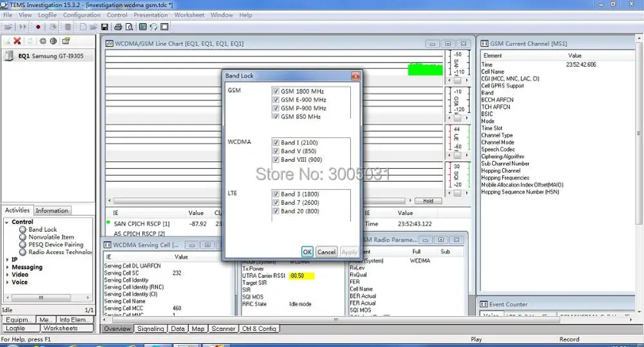Click the toolbar refresh arrows icon
Screen dimensions: 644x347
pyautogui.click(x=153, y=27)
